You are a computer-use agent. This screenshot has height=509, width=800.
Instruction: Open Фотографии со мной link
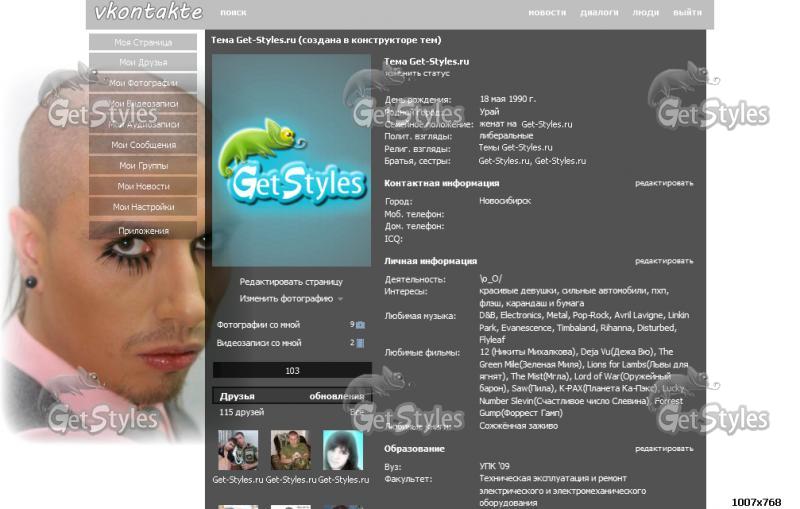point(258,325)
